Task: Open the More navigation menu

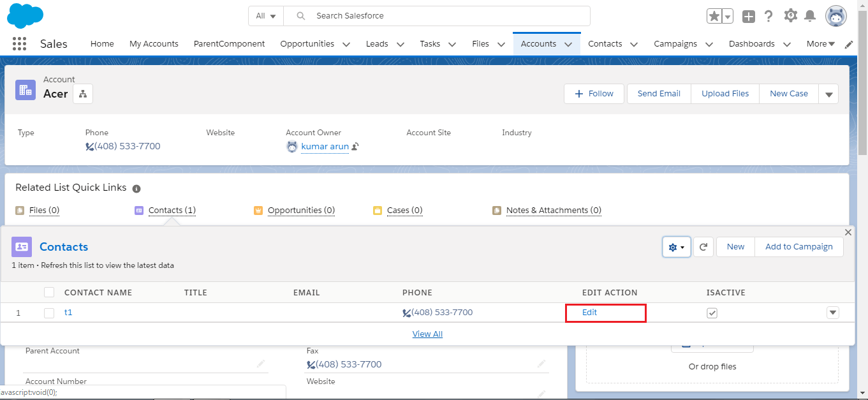Action: click(821, 44)
